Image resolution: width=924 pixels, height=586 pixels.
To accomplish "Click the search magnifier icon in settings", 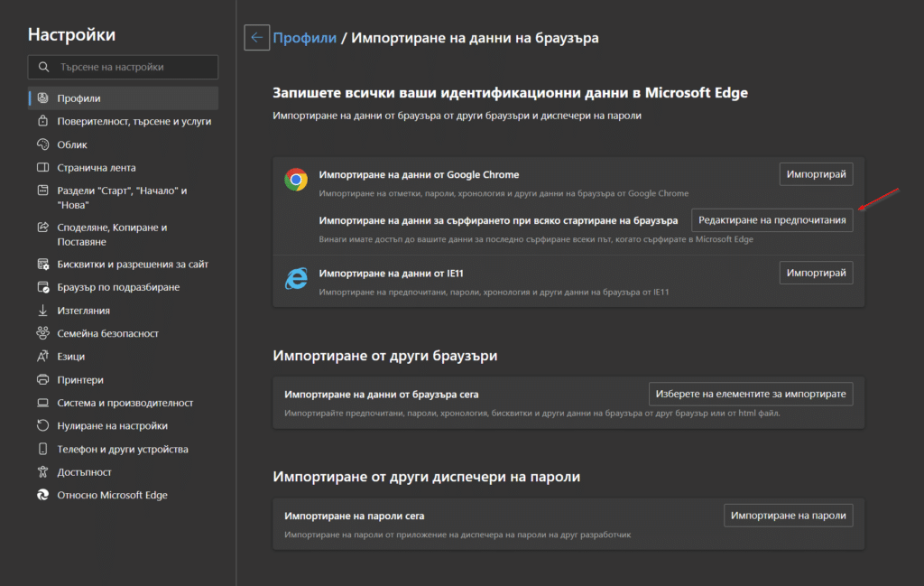I will click(43, 67).
